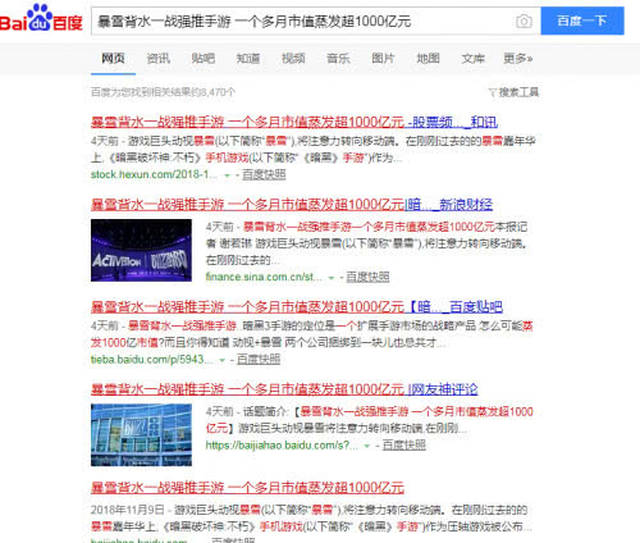Expand dropdown arrow next to finance.sina.com.cn
Screen dimensions: 640x543
[x=331, y=278]
